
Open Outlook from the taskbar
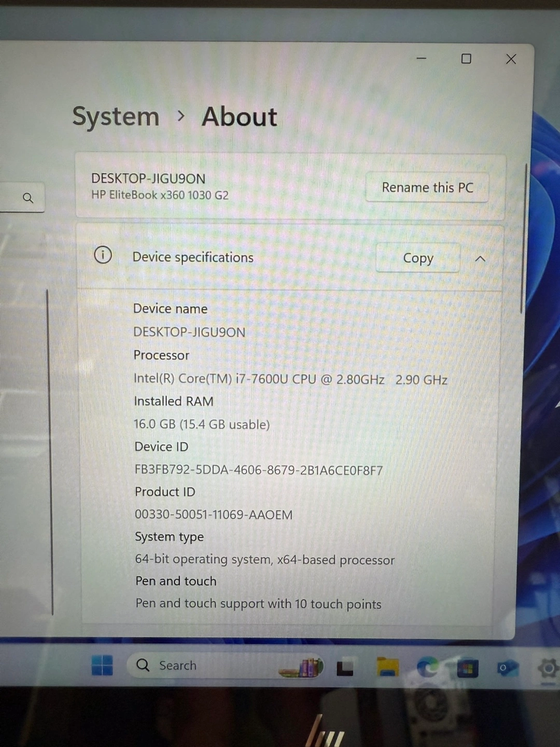click(x=507, y=668)
